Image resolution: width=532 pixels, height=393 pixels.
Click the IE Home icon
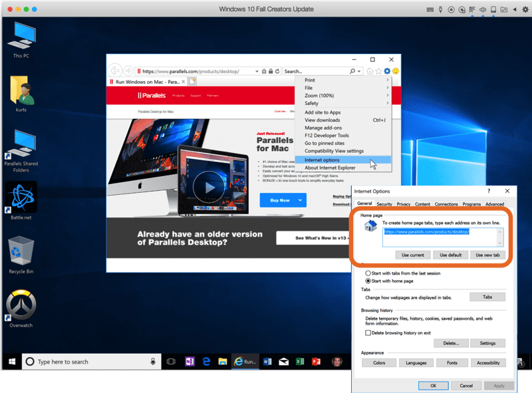[x=370, y=71]
